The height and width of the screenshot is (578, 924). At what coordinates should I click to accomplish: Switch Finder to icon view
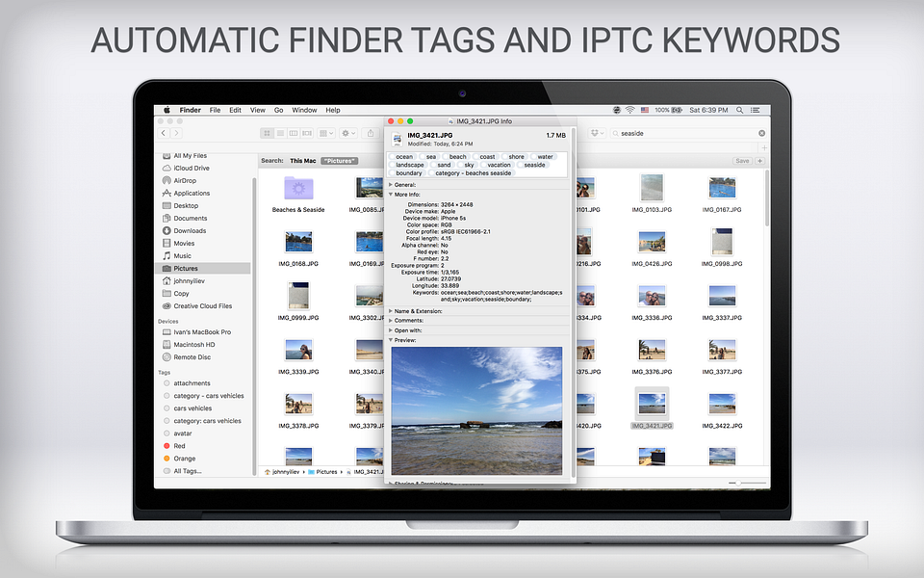pyautogui.click(x=267, y=133)
